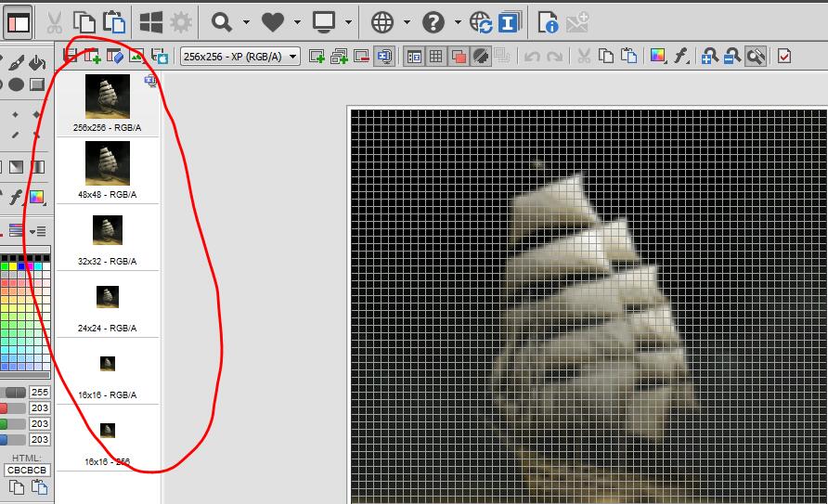
Task: Click the rainbow color icon in the left toolbox
Action: point(37,198)
